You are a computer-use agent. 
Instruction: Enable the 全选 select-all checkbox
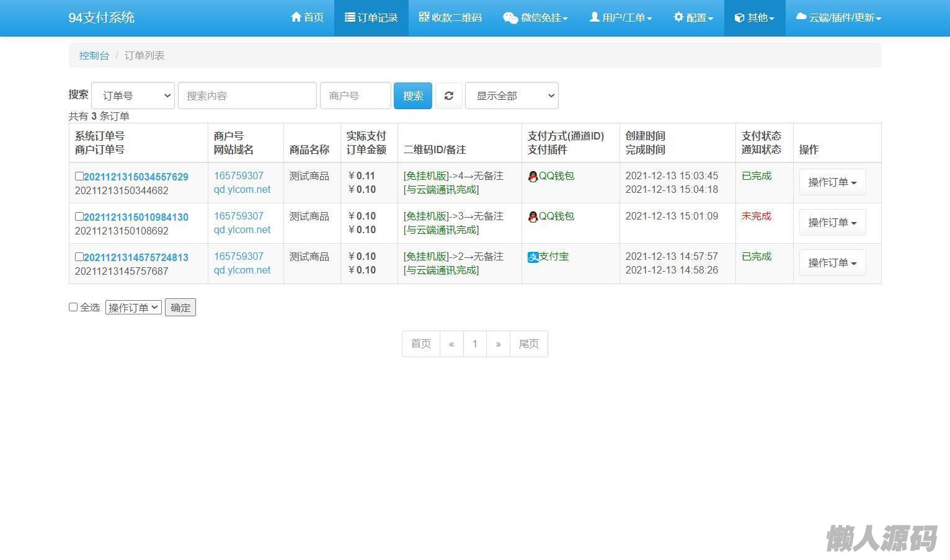coord(73,307)
